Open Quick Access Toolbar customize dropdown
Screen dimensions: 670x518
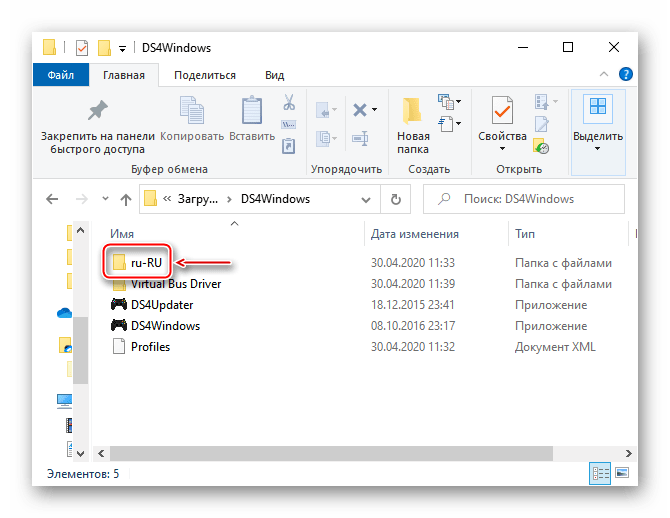122,50
